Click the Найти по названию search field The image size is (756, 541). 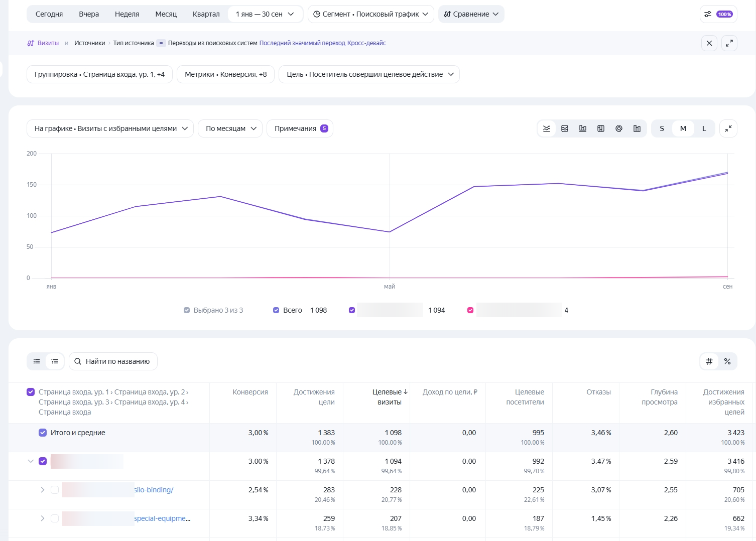point(113,361)
